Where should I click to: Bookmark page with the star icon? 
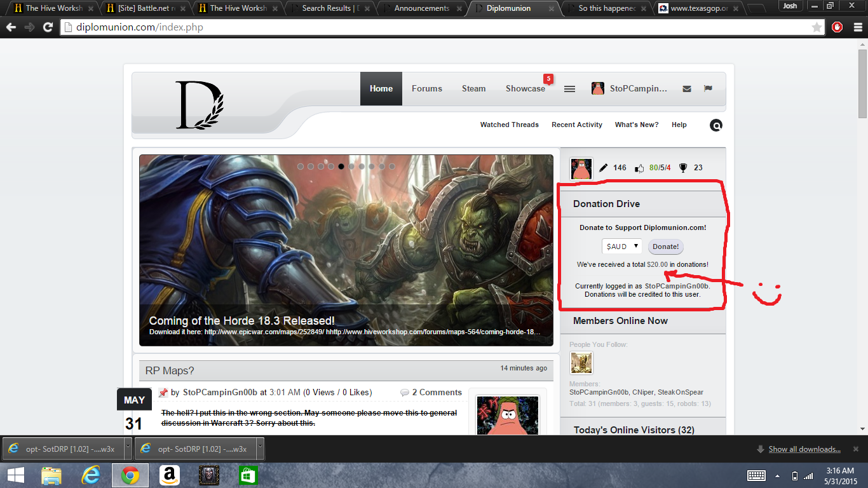click(x=817, y=27)
